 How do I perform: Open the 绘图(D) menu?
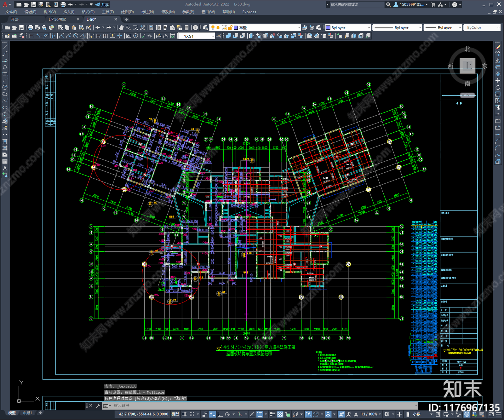[x=127, y=12]
